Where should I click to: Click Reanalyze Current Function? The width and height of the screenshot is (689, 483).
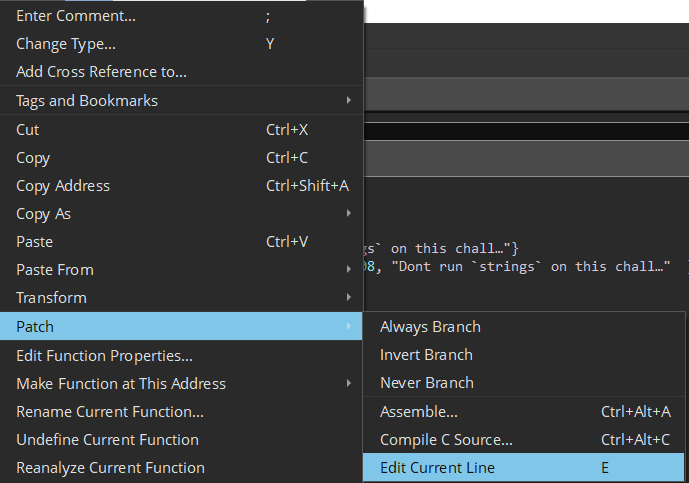(110, 468)
